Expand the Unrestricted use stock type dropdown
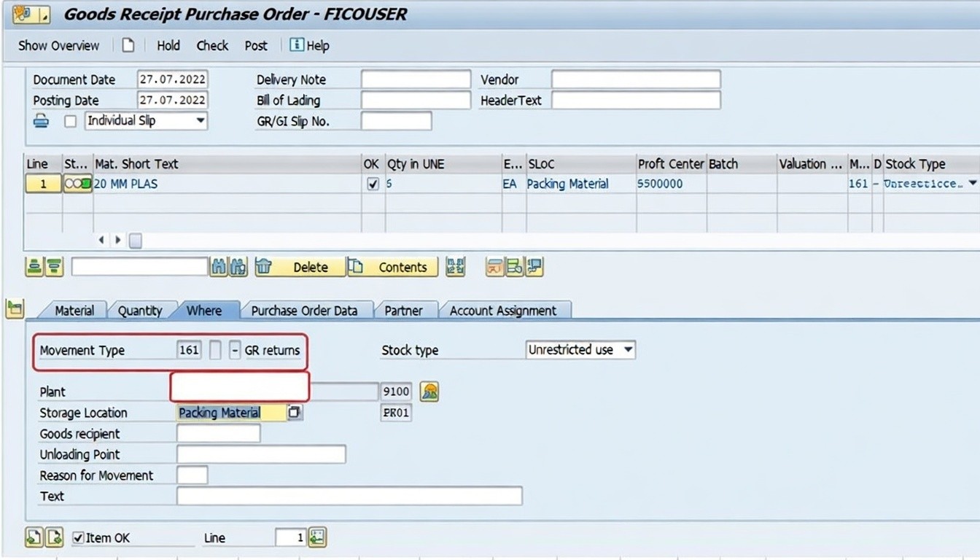 [x=627, y=350]
